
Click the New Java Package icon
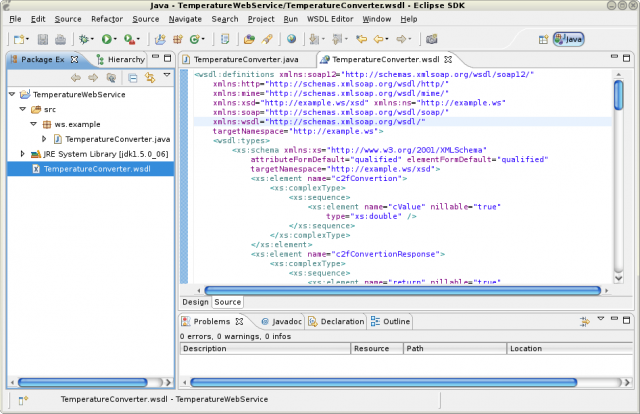178,39
